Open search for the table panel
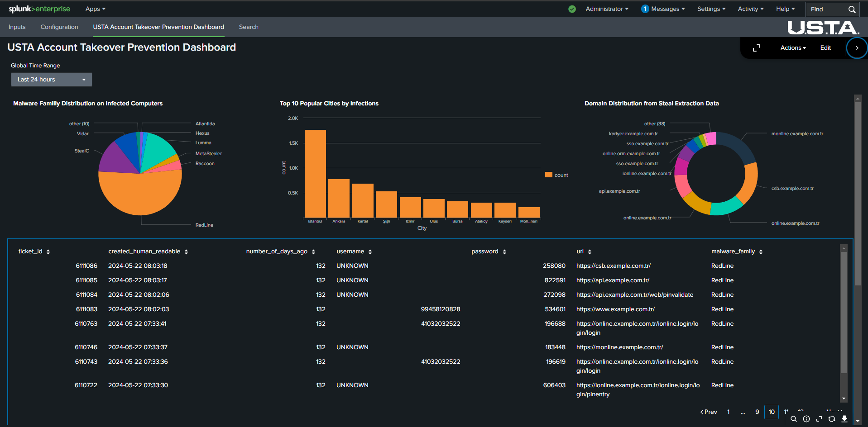This screenshot has height=427, width=868. pyautogui.click(x=794, y=419)
